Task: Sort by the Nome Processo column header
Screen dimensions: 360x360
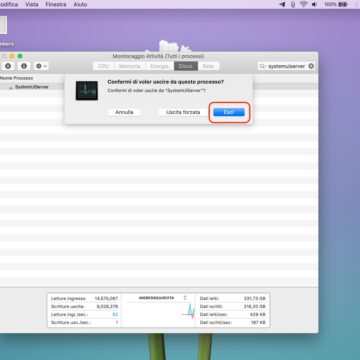Action: coord(16,78)
